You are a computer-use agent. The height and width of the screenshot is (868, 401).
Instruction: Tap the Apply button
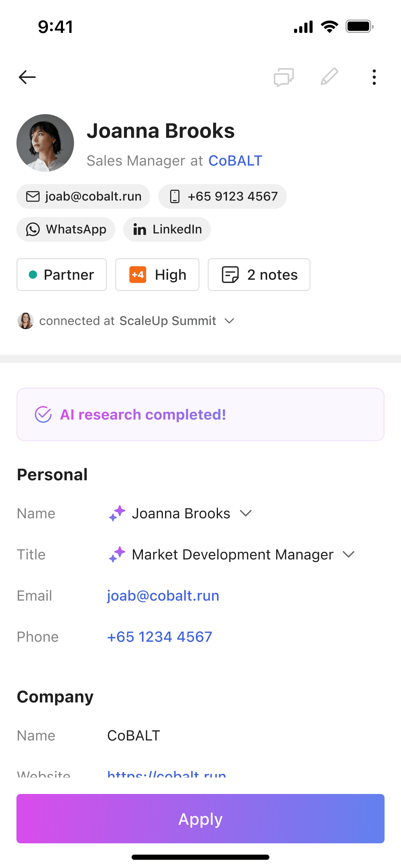pyautogui.click(x=200, y=818)
